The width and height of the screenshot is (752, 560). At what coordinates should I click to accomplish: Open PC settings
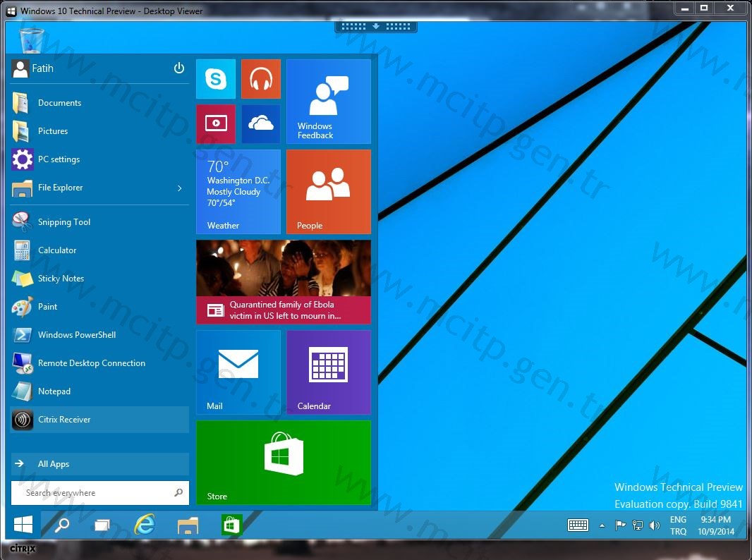pyautogui.click(x=99, y=159)
